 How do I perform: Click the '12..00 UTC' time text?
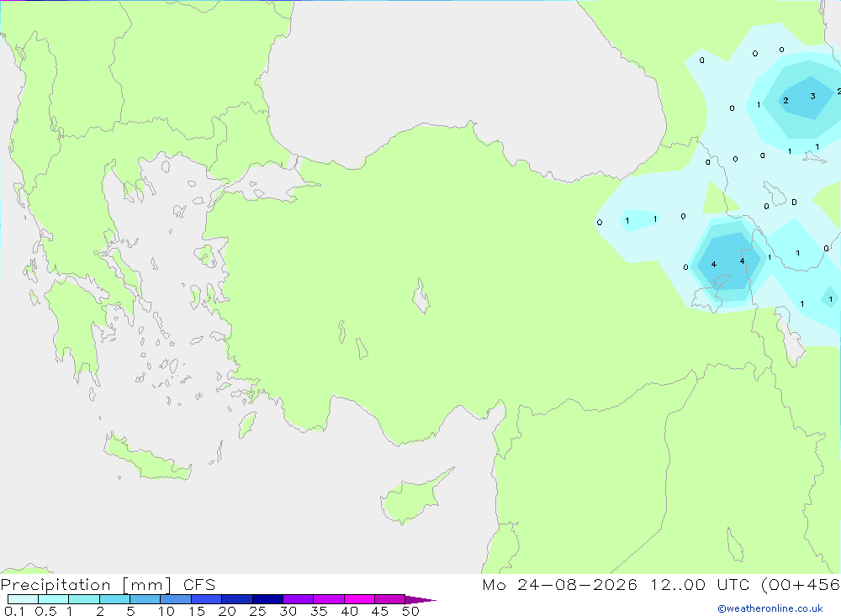pyautogui.click(x=700, y=585)
